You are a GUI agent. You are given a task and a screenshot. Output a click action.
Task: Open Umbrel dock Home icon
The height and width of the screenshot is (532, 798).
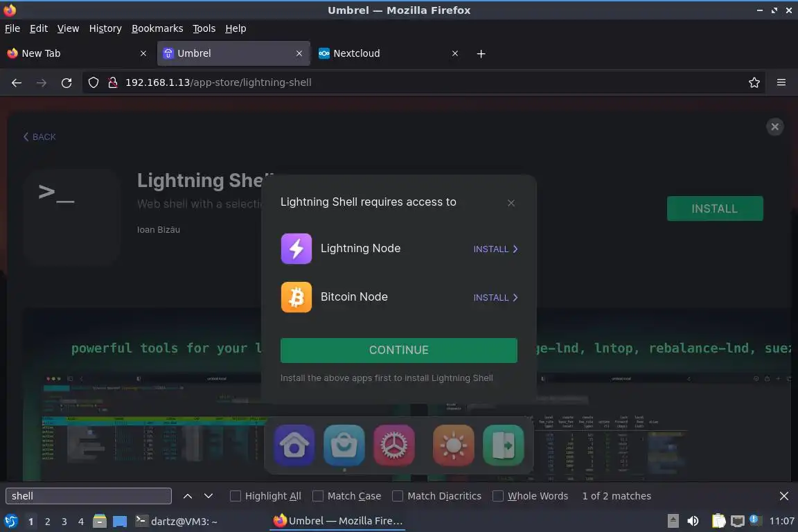click(x=294, y=445)
